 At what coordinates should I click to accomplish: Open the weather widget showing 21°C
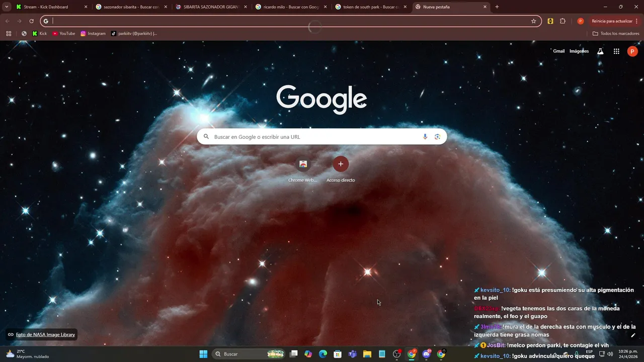[28, 354]
